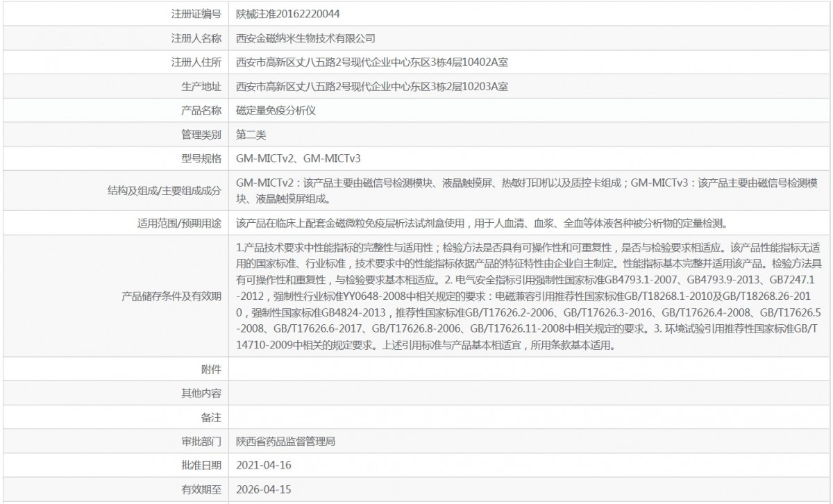Click the label 生产地址
Viewport: 833px width, 504px height.
point(201,87)
